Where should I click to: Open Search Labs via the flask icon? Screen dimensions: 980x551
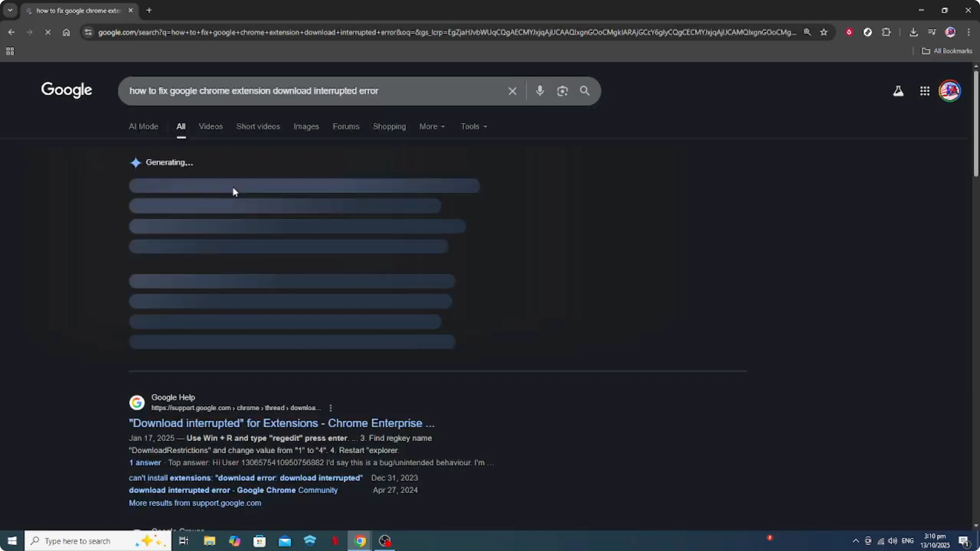[x=898, y=91]
